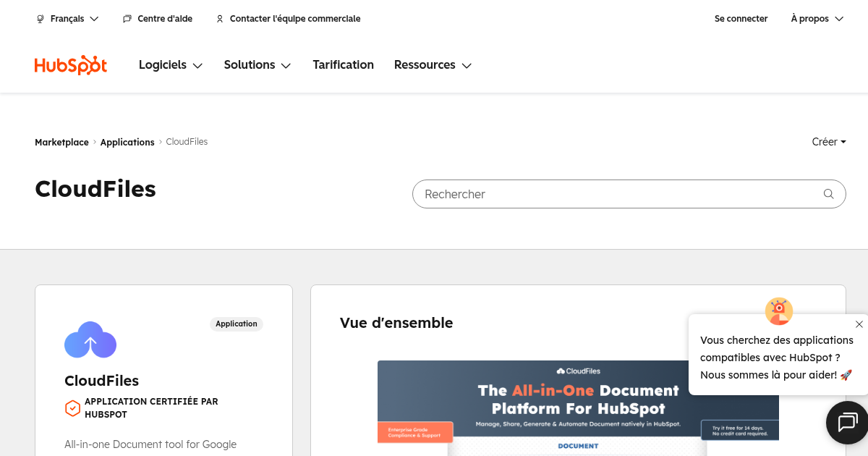The image size is (868, 456).
Task: Expand the Logiciels menu
Action: [171, 65]
